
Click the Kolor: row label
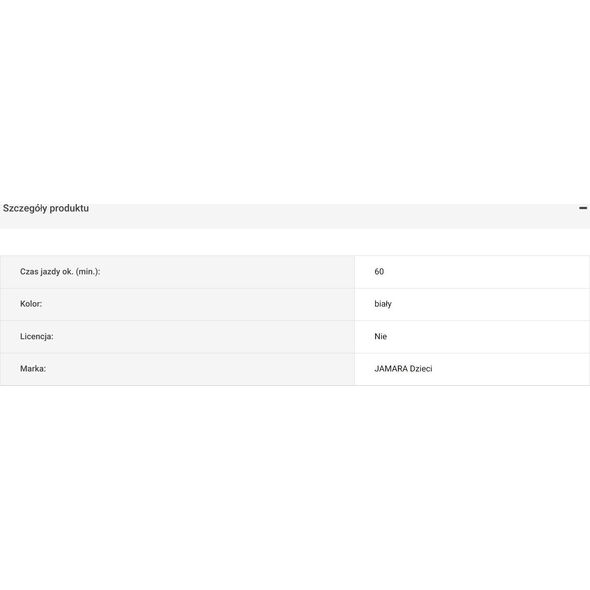(31, 304)
